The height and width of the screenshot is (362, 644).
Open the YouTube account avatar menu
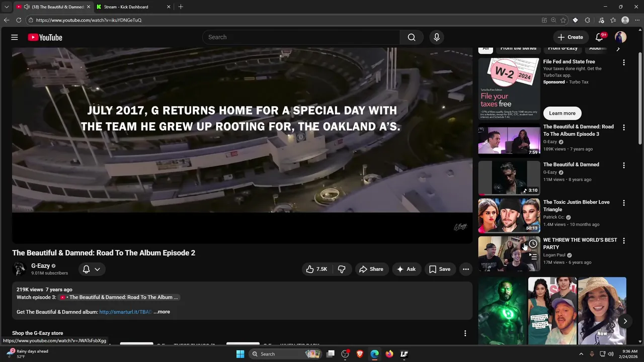620,37
